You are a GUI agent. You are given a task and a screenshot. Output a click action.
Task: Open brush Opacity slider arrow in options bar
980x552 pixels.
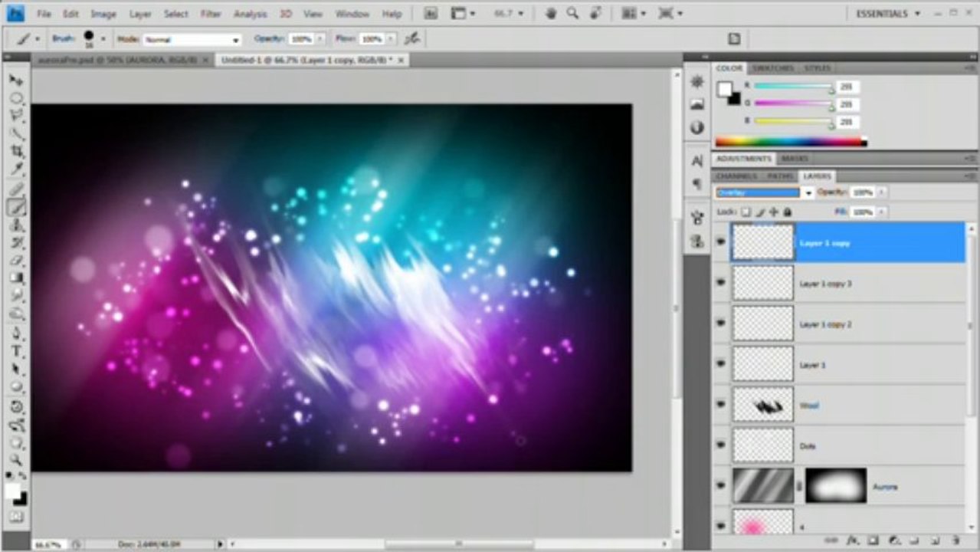(320, 39)
